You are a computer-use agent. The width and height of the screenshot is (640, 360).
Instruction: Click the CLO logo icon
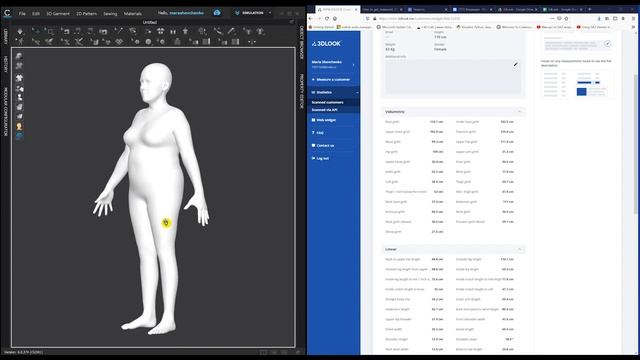7,13
